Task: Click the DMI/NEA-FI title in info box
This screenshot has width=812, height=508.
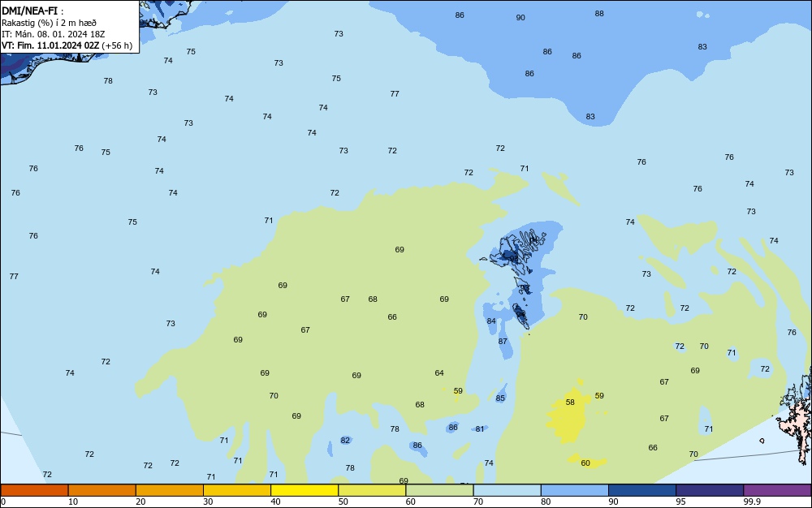Action: 29,11
